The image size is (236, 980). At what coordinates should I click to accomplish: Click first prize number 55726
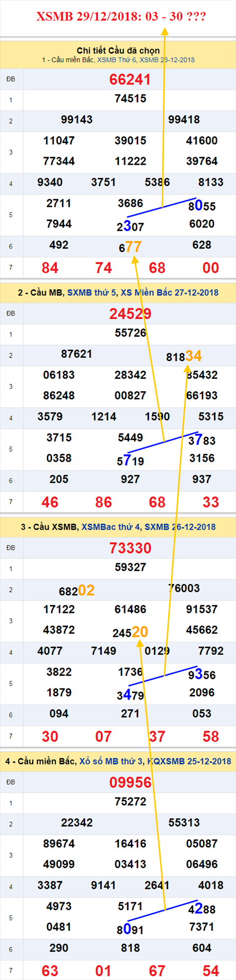[130, 333]
